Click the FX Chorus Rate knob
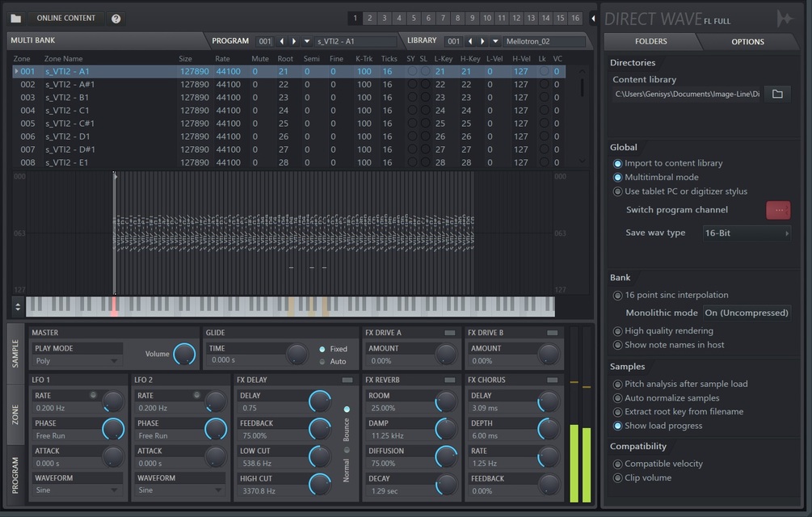The width and height of the screenshot is (812, 517). (x=549, y=457)
